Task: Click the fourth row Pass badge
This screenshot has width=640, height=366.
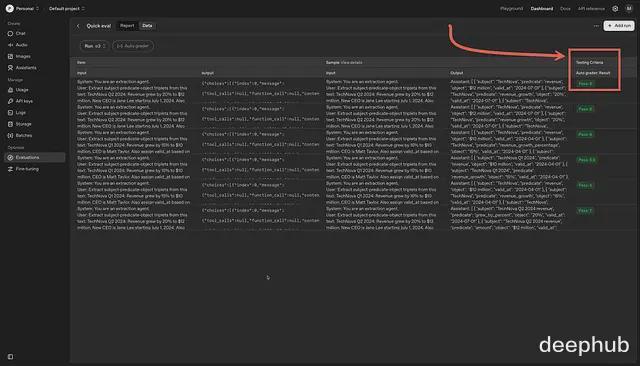Action: click(x=587, y=160)
